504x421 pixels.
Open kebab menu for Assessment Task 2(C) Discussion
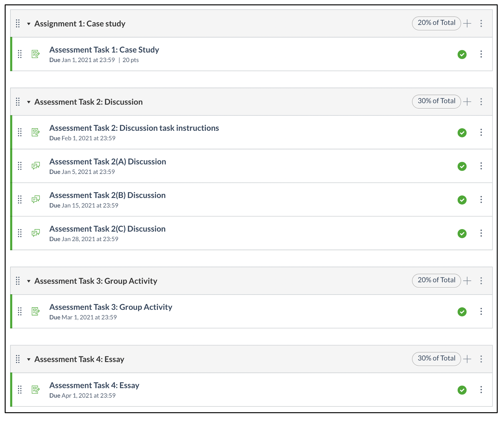[x=481, y=233]
